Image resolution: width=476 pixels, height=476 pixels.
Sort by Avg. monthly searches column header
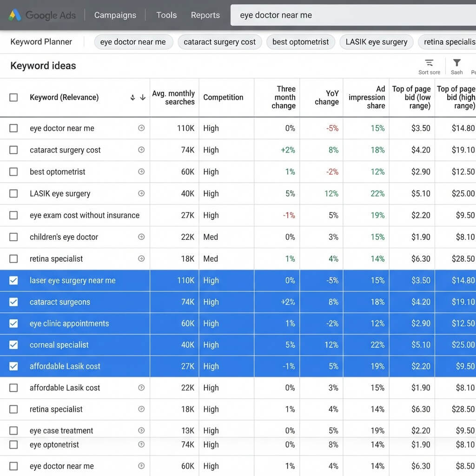(x=173, y=98)
